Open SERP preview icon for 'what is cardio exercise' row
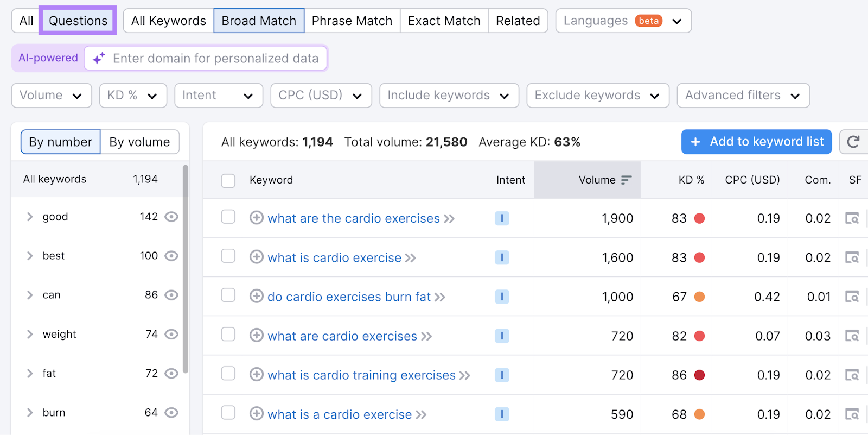The height and width of the screenshot is (435, 868). tap(852, 257)
